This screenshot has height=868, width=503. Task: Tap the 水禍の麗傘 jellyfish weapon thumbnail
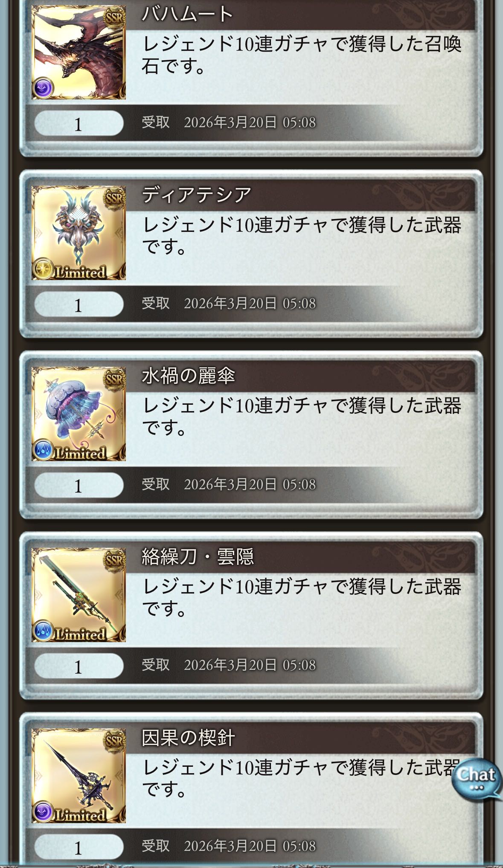pyautogui.click(x=79, y=414)
